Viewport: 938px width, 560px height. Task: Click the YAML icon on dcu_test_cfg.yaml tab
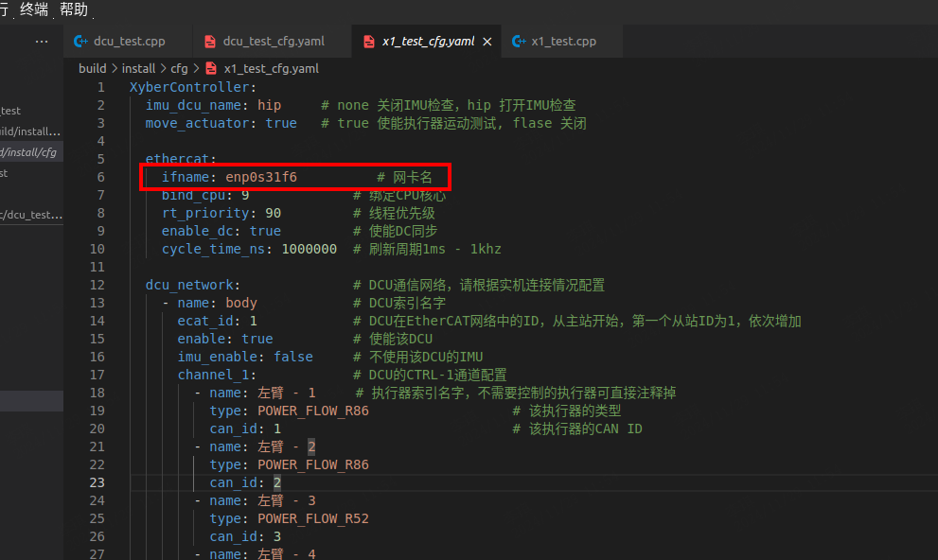[x=210, y=42]
